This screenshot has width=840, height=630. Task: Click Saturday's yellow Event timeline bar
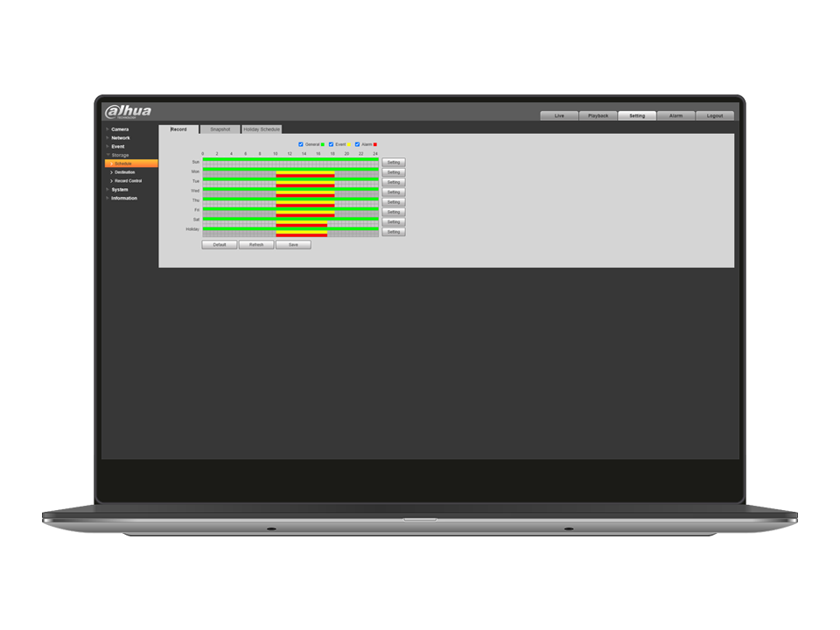click(x=302, y=222)
